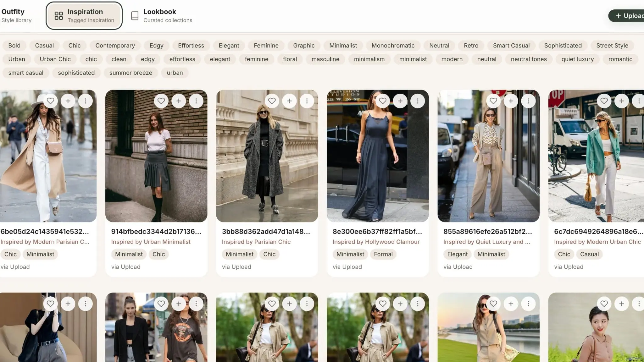Screen dimensions: 644x362
Task: Heart the 855a89616efe26a512bf2 inspiration image
Action: coord(493,101)
